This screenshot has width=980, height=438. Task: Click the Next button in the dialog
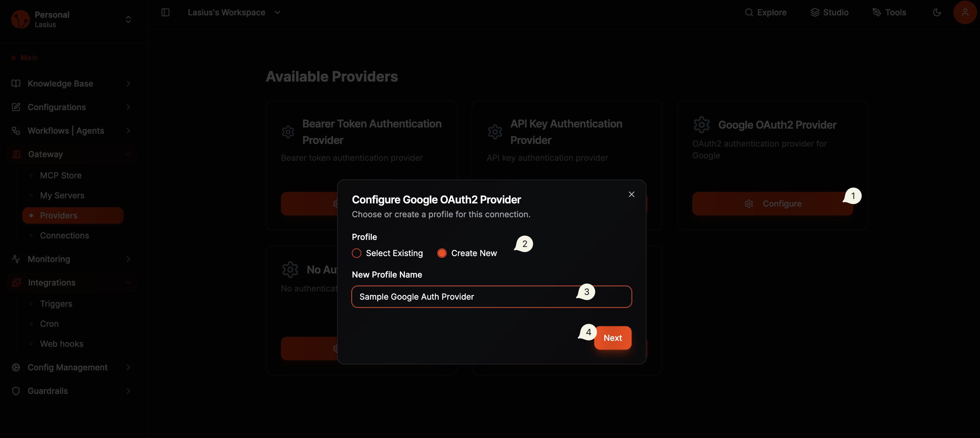pos(612,338)
